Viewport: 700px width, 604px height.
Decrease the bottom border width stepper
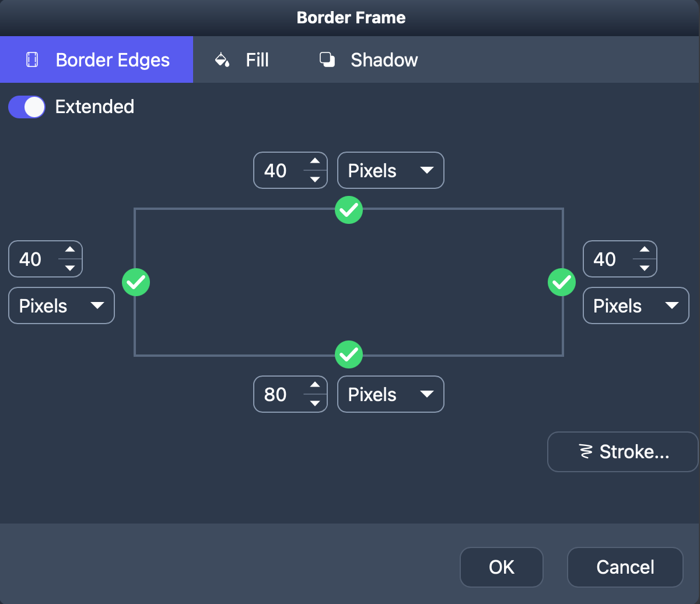pyautogui.click(x=315, y=403)
